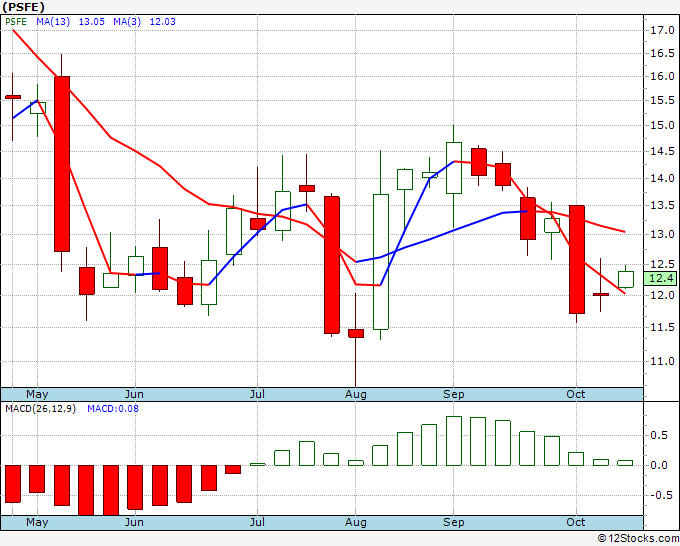Screen dimensions: 680x546
Task: Click the tall red mid-May candle from 16.0
Action: 62,164
